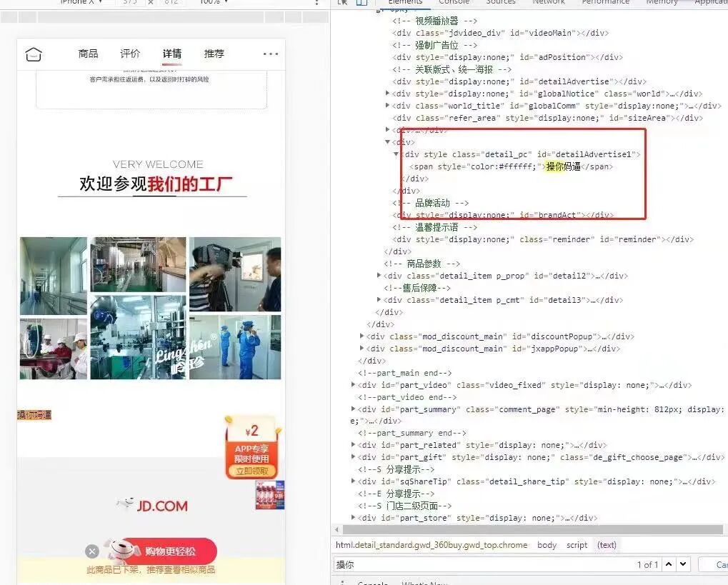Screen dimensions: 728x585
Task: Select the inspect element cursor icon in DevTools
Action: (343, 2)
